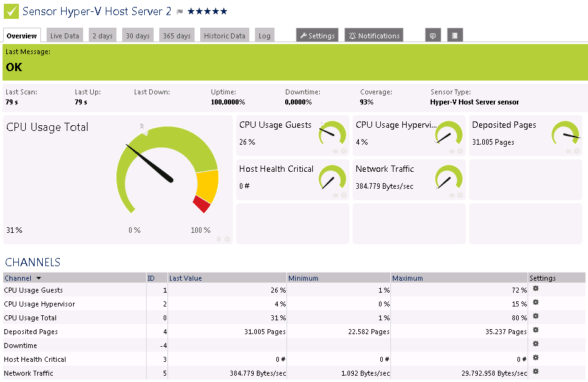Screen dimensions: 588x382
Task: Select the Host Health Critical gauge tile
Action: (x=293, y=179)
